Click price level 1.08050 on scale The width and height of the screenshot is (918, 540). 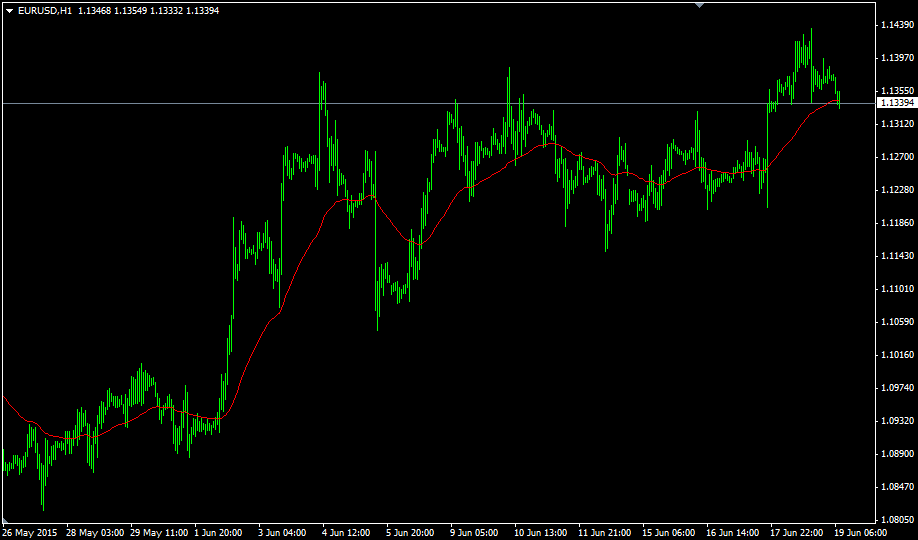pyautogui.click(x=898, y=520)
